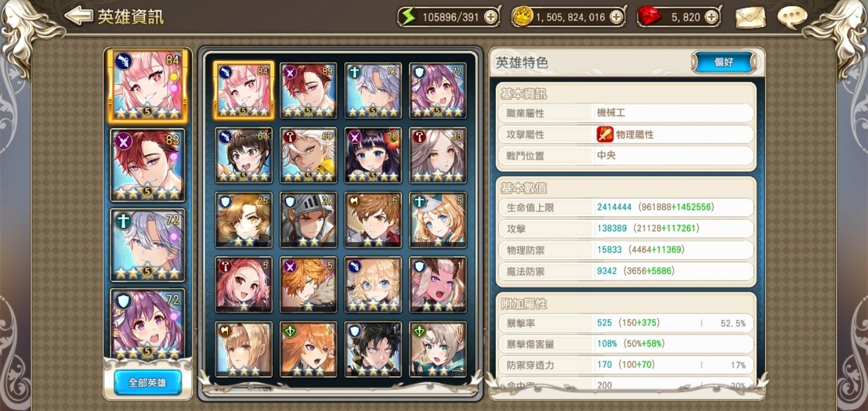Open the chat speech bubble icon
Image resolution: width=868 pixels, height=411 pixels.
tap(792, 17)
